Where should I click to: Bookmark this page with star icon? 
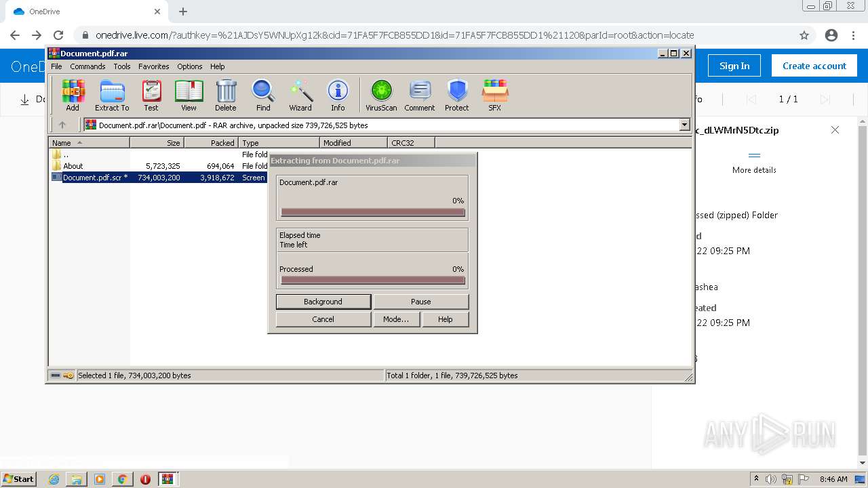click(804, 35)
